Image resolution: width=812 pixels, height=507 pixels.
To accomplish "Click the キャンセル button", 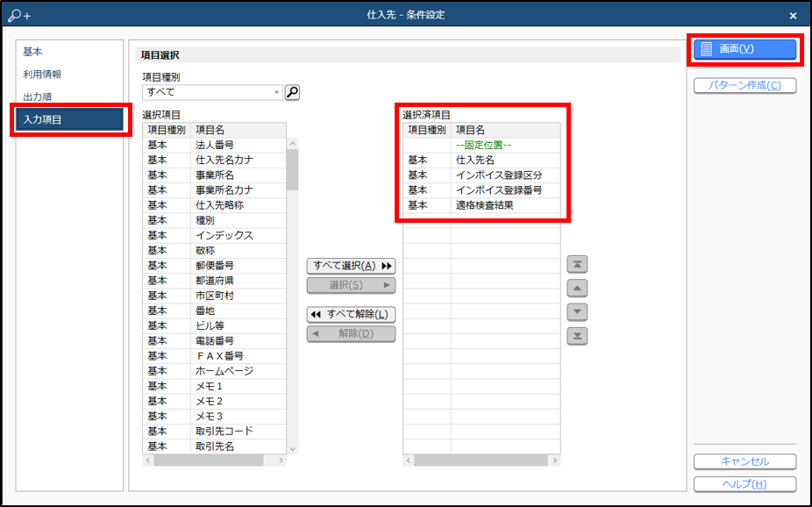I will tap(744, 461).
